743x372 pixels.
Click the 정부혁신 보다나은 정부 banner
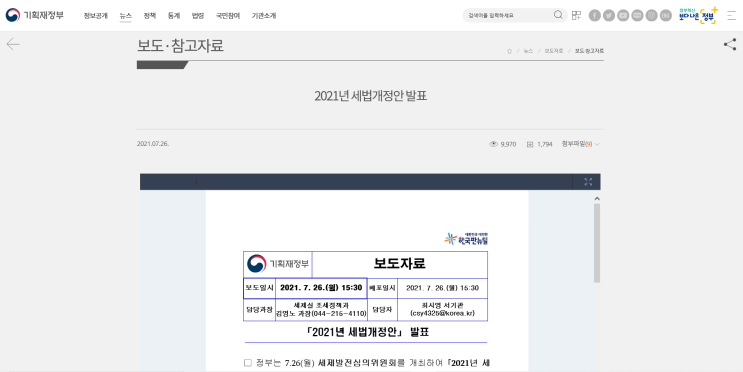click(698, 15)
